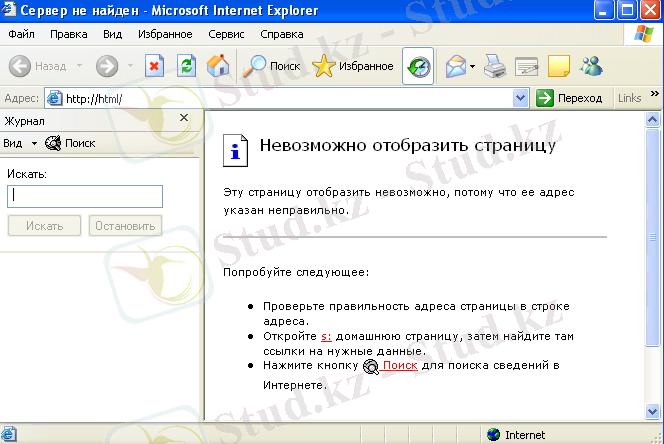664x444 pixels.
Task: Click the Forward green arrow button
Action: tap(108, 67)
